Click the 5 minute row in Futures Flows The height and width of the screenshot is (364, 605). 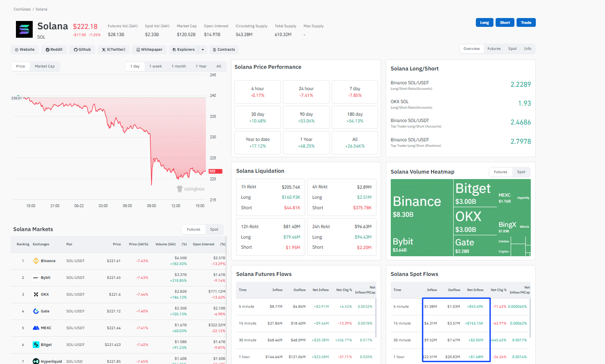[x=305, y=307]
